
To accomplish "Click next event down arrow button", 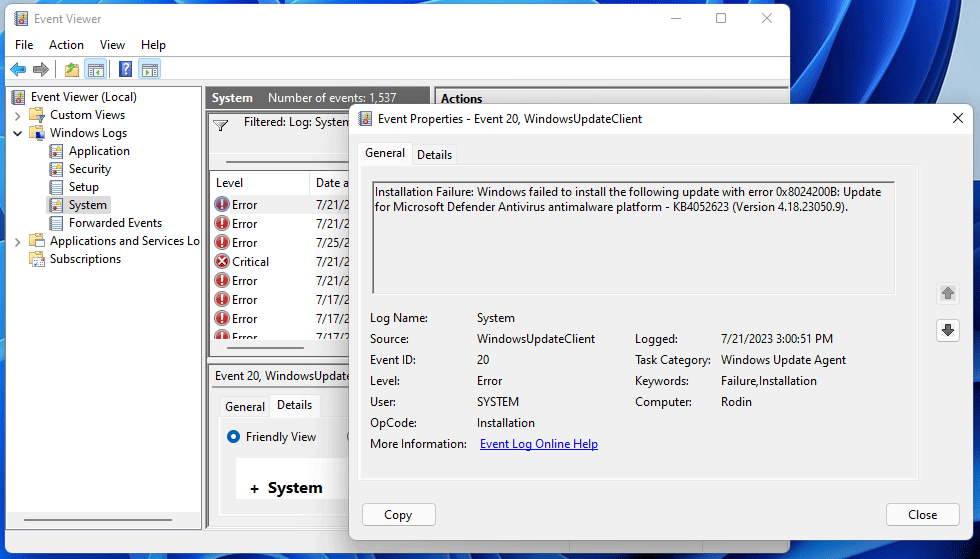I will click(x=948, y=330).
